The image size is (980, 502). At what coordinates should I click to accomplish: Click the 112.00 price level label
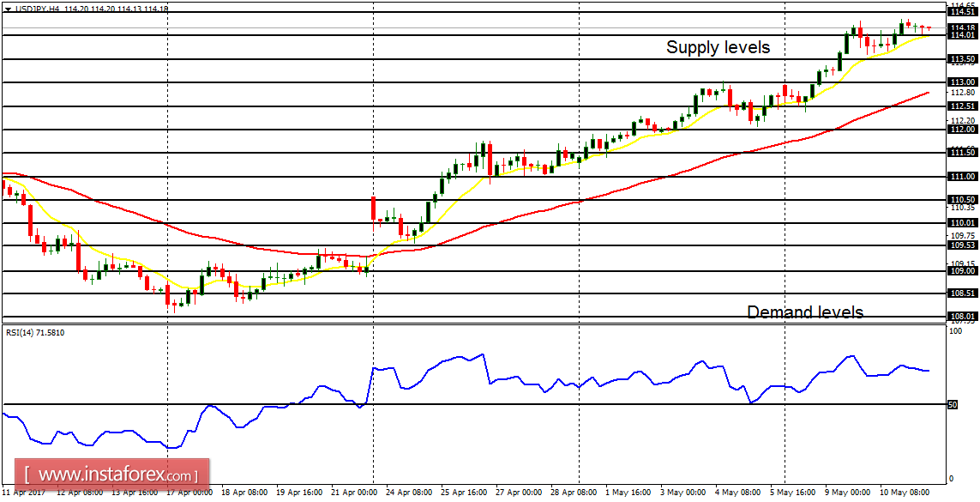[x=963, y=130]
